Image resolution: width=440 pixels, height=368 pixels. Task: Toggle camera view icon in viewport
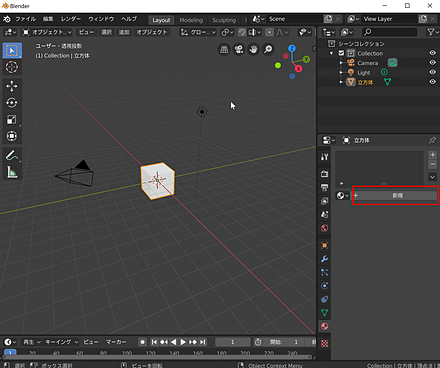[239, 49]
